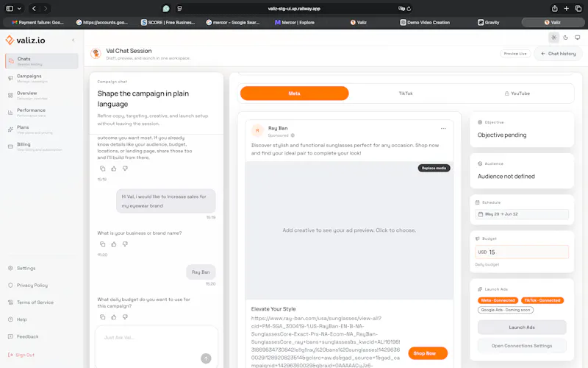588x368 pixels.
Task: Select system theme monitor icon
Action: tap(578, 38)
